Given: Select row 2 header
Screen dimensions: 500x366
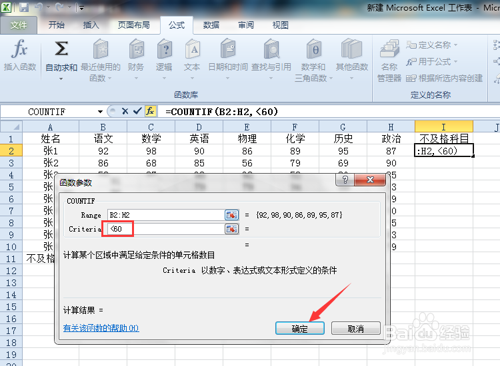Looking at the screenshot, I should (x=11, y=151).
